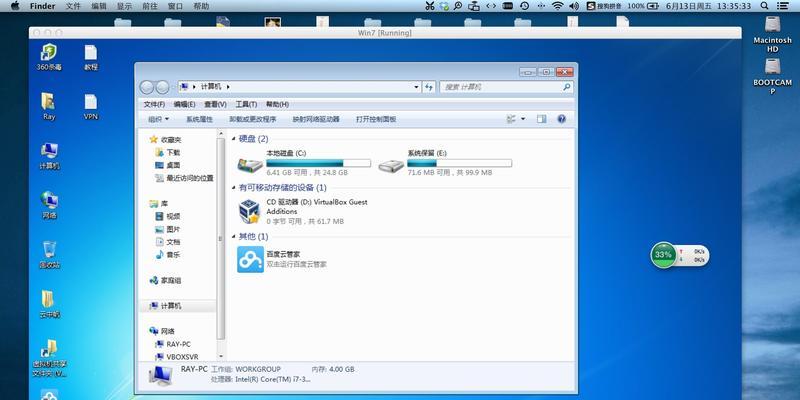Image resolution: width=800 pixels, height=400 pixels.
Task: Select the Macintosh HD drive icon
Action: [x=772, y=34]
